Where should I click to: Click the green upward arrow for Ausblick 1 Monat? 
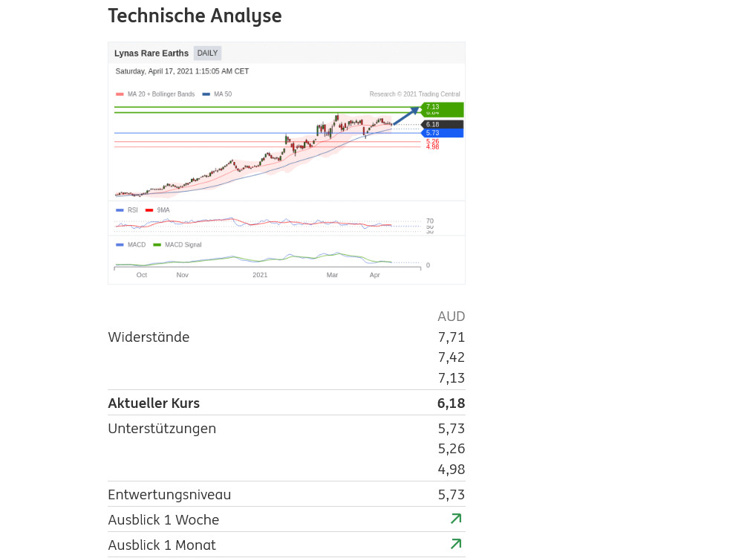456,544
